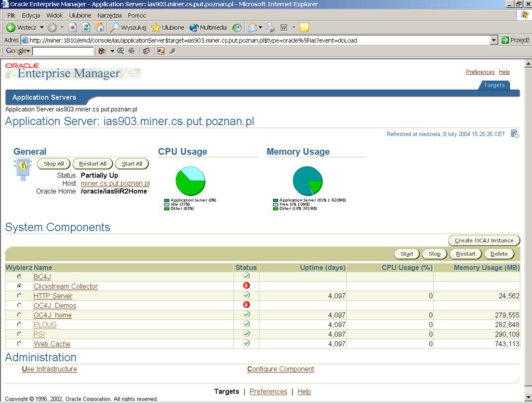Select the HTTP Server radio button

click(x=19, y=296)
